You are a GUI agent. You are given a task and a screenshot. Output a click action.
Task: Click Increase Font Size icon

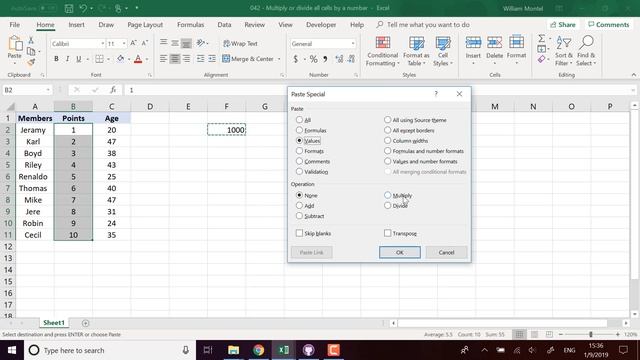(133, 43)
